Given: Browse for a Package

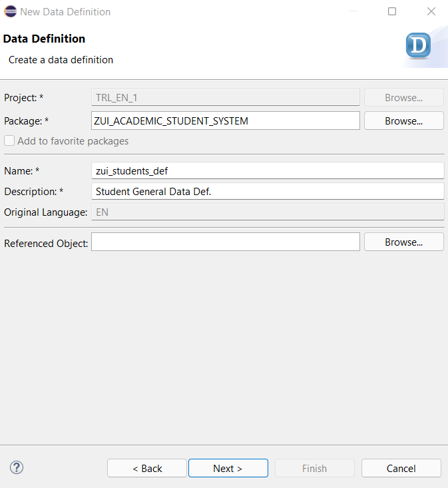Looking at the screenshot, I should [404, 121].
